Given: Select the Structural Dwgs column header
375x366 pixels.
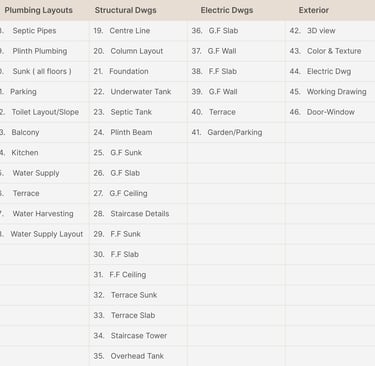Looking at the screenshot, I should (x=125, y=10).
